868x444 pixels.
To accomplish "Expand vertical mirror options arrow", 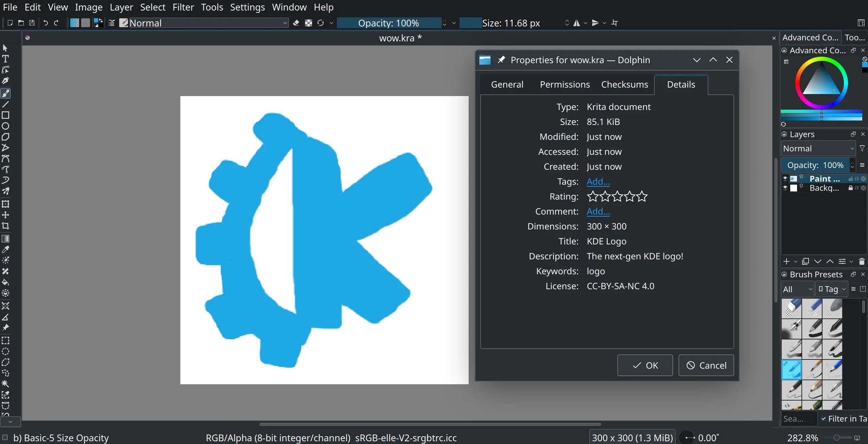I will 604,23.
